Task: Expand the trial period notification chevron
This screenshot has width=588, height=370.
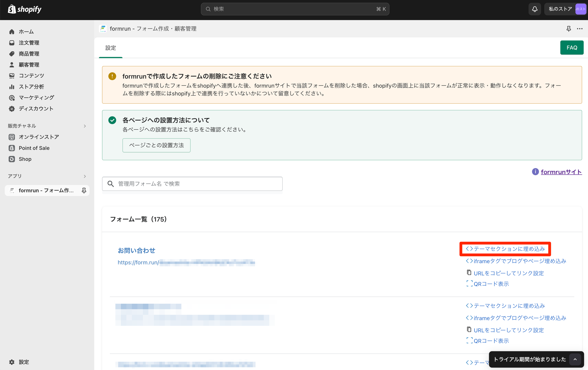Action: [575, 359]
